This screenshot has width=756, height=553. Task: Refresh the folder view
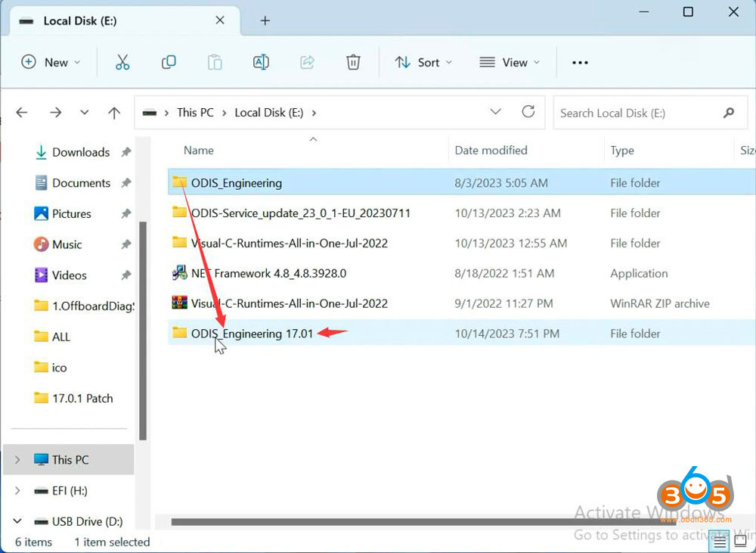[528, 112]
